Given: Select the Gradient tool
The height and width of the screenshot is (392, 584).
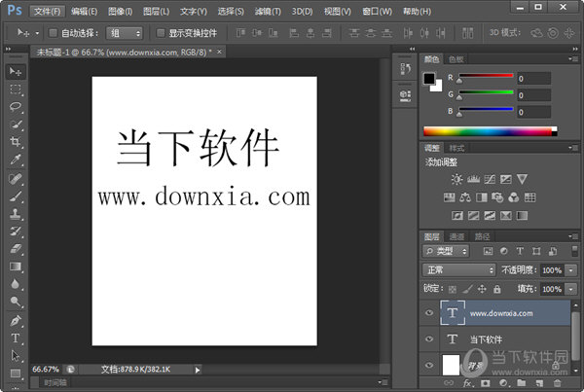Looking at the screenshot, I should [16, 267].
